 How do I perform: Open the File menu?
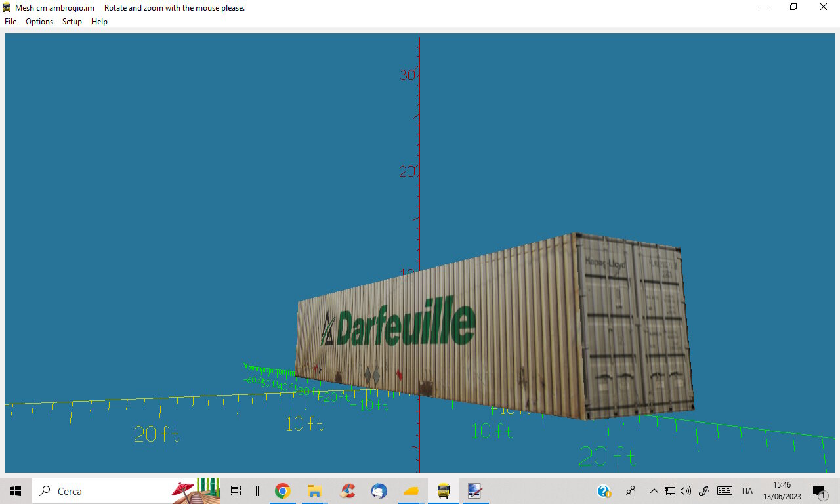pyautogui.click(x=10, y=22)
